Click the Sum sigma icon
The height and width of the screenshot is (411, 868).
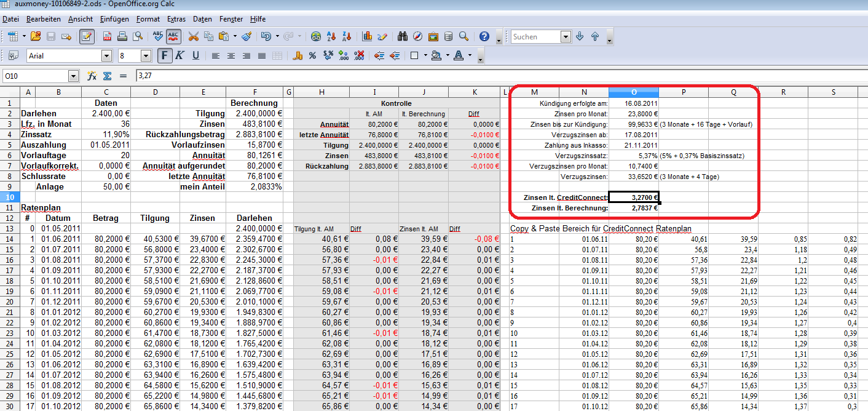[107, 76]
